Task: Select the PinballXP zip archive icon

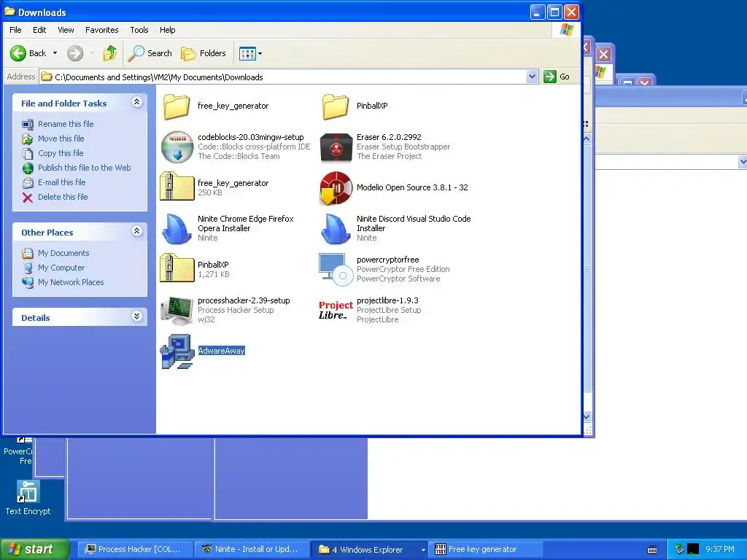Action: [x=177, y=268]
